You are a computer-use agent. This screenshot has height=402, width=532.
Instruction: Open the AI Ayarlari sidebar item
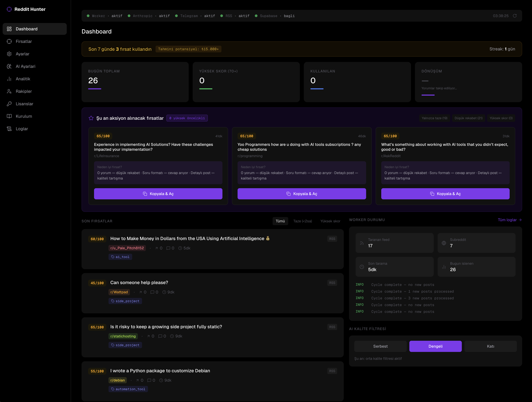(x=25, y=66)
